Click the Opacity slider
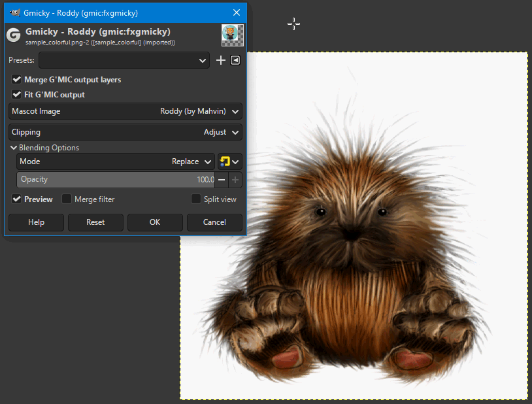Image resolution: width=532 pixels, height=404 pixels. 116,180
